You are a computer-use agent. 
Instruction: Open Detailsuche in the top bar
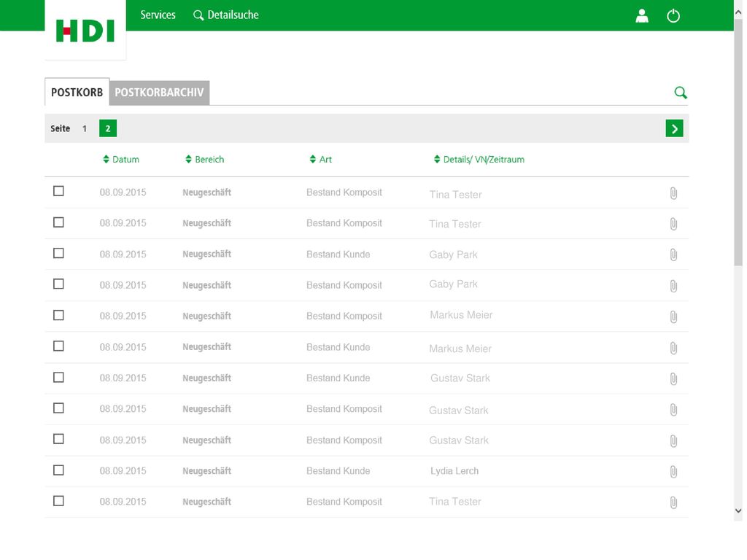226,15
